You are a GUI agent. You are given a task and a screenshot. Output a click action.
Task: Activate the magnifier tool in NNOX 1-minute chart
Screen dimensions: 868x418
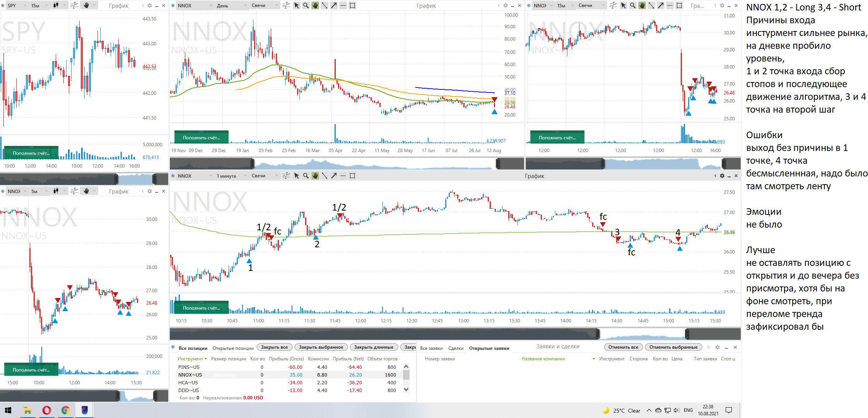pyautogui.click(x=306, y=176)
